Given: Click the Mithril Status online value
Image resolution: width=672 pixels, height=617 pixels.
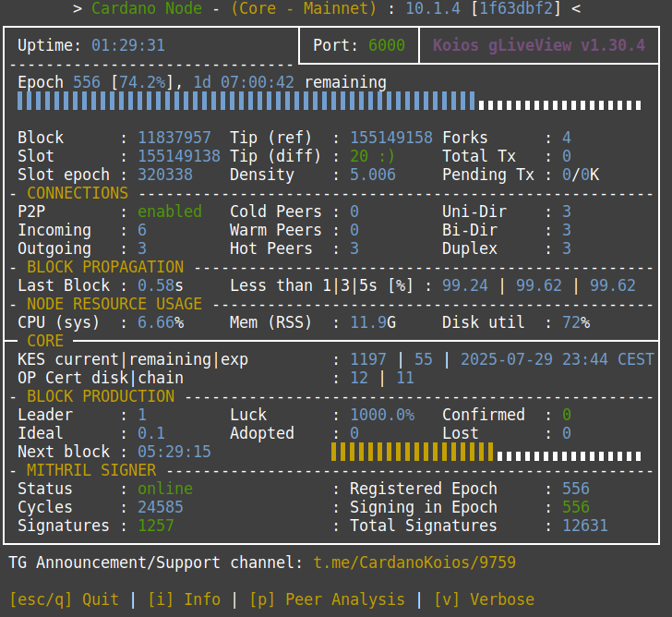Looking at the screenshot, I should click(x=165, y=489).
